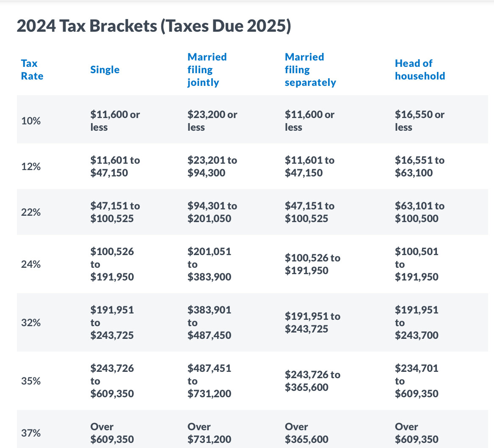This screenshot has width=494, height=448.
Task: Select the 24% tax rate cell
Action: (x=31, y=264)
